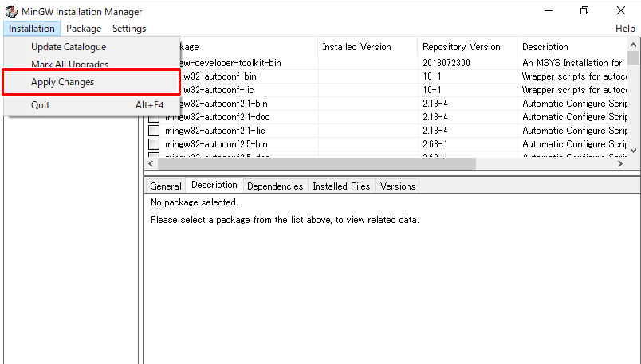641x364 pixels.
Task: Select the mingw32-autoconf2.5-bin package name
Action: [x=216, y=144]
